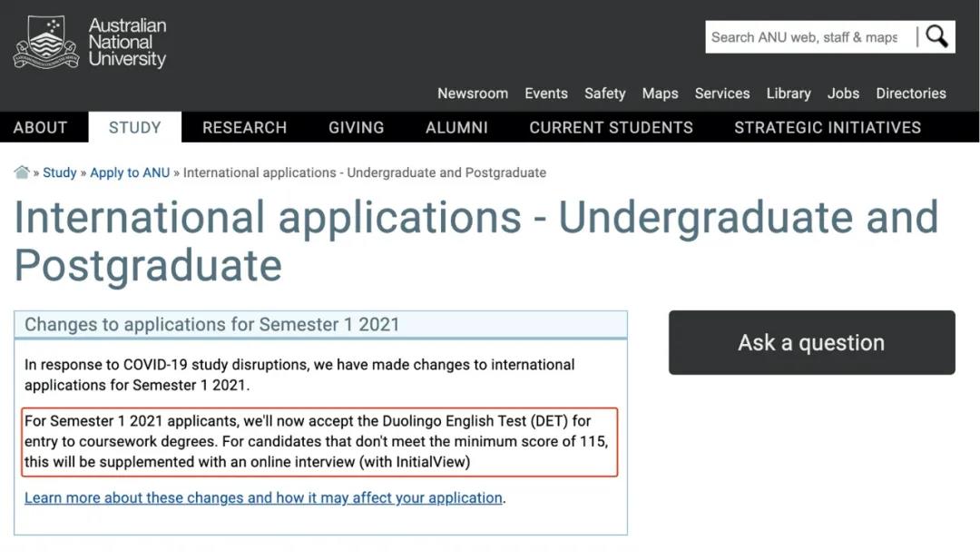Click the home icon in breadcrumb
Image resolution: width=980 pixels, height=560 pixels.
point(22,172)
